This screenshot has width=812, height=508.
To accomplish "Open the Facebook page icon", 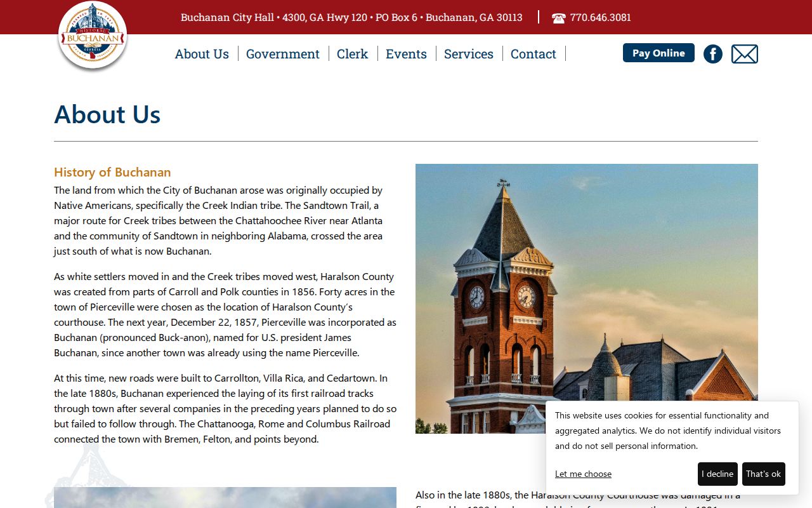I will (x=713, y=54).
